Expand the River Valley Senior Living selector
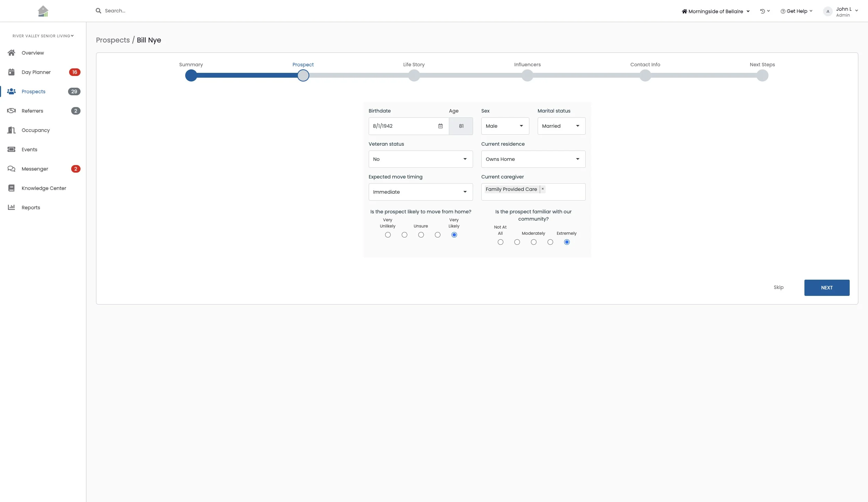Screen dimensions: 868x502 click(43, 36)
